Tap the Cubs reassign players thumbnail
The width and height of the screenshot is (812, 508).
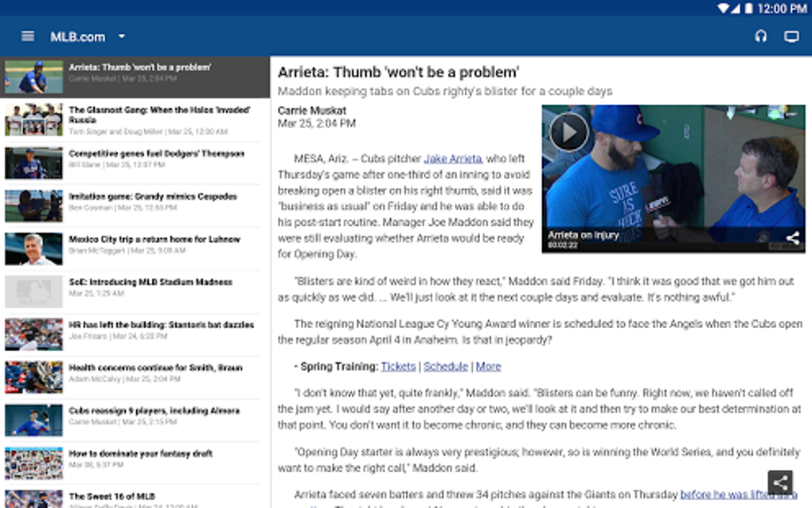point(33,420)
